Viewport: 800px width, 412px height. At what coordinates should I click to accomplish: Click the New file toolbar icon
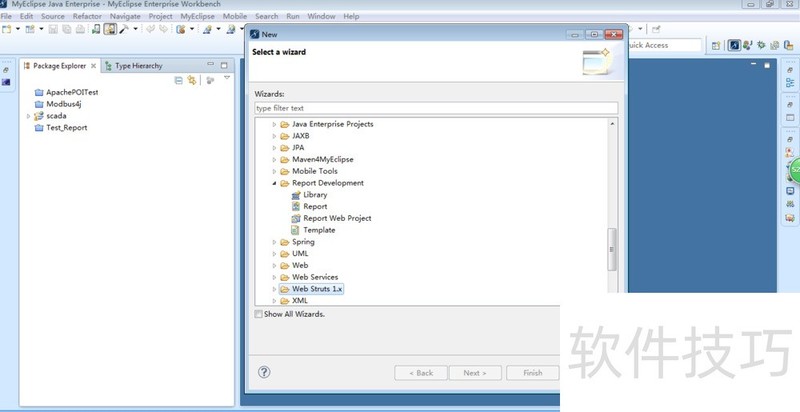point(7,29)
